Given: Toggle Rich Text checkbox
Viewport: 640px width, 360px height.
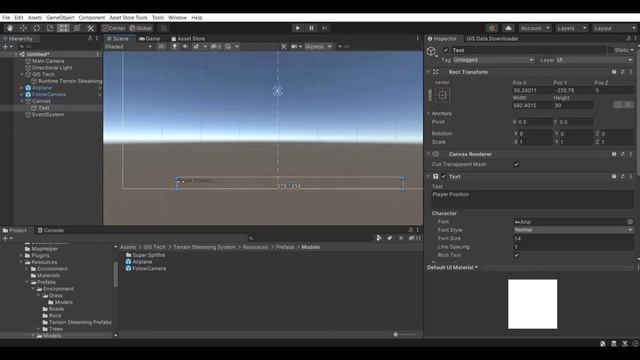Looking at the screenshot, I should coord(516,255).
